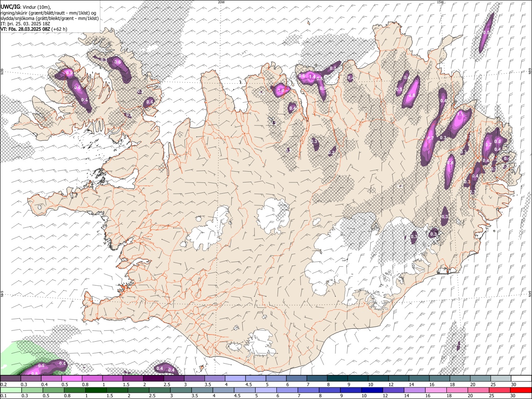Click lower legend swatch between 20 and 25
Screen dimensions: 532x399
click(478, 390)
